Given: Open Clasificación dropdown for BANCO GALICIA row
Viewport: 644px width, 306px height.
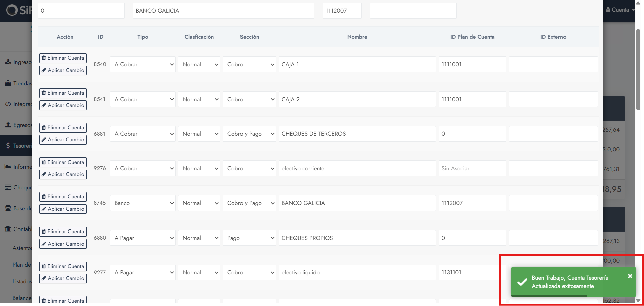Looking at the screenshot, I should tap(199, 203).
